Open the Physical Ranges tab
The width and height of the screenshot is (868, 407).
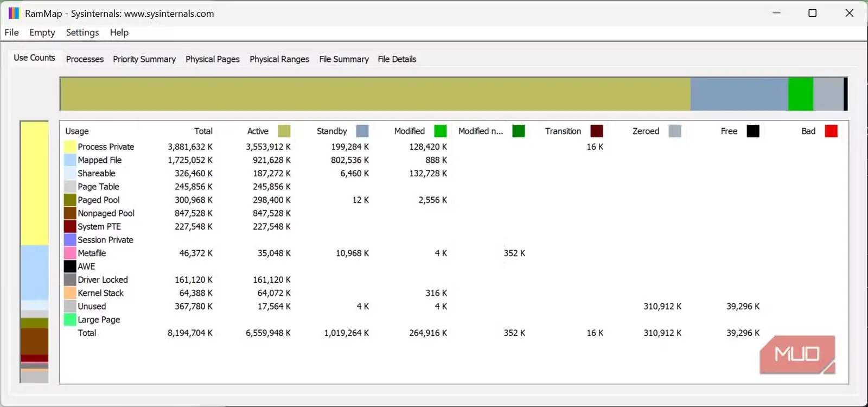coord(279,59)
